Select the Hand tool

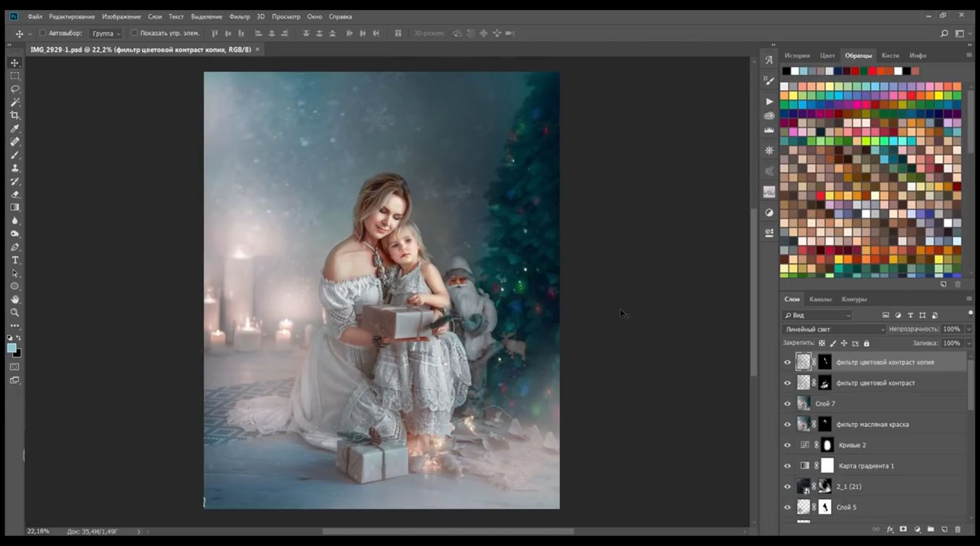click(x=15, y=299)
